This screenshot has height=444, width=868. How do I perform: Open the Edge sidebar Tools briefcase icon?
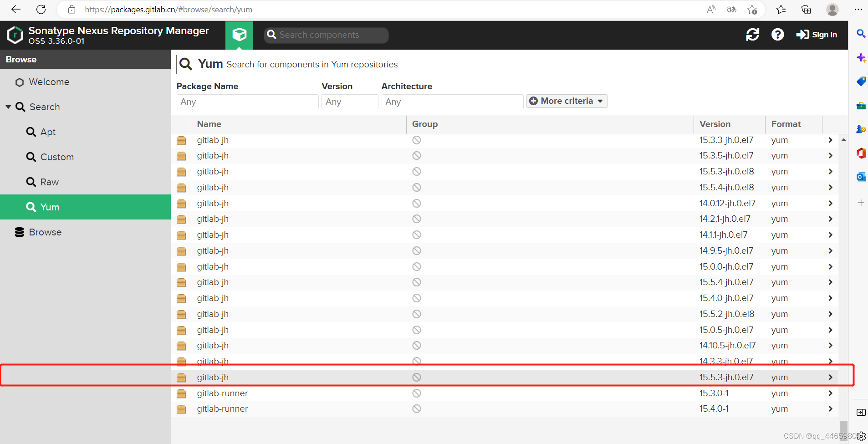861,106
